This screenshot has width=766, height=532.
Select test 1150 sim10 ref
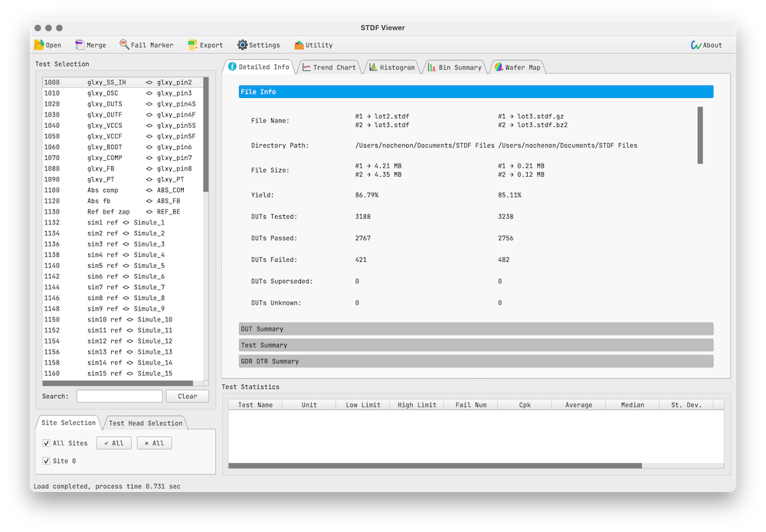[x=123, y=319]
